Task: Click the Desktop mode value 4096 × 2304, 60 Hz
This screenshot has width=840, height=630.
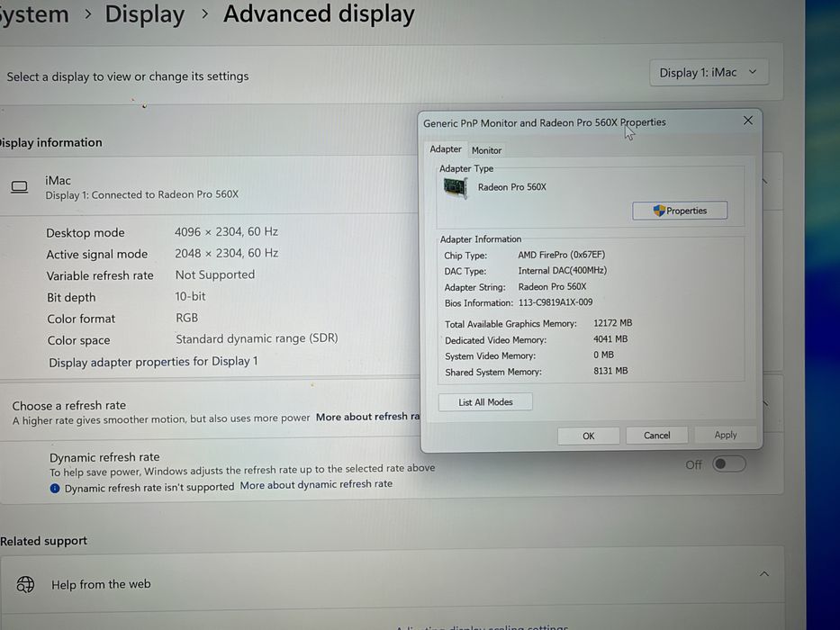Action: coord(226,232)
